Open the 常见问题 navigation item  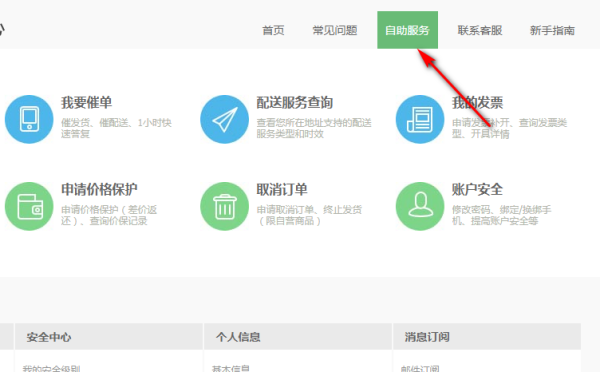[x=335, y=30]
